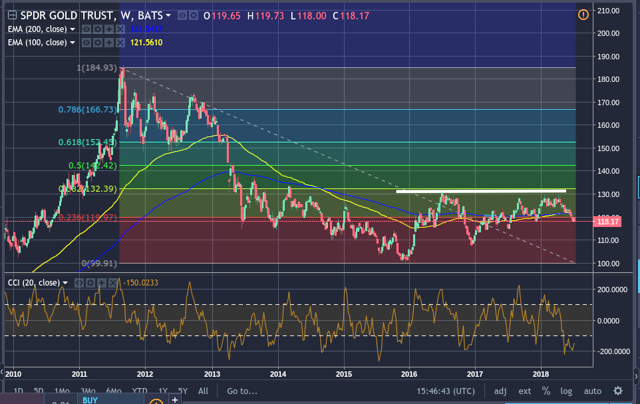Remove EMA (100, close) with its X icon
Image resolution: width=640 pixels, height=404 pixels.
click(120, 42)
